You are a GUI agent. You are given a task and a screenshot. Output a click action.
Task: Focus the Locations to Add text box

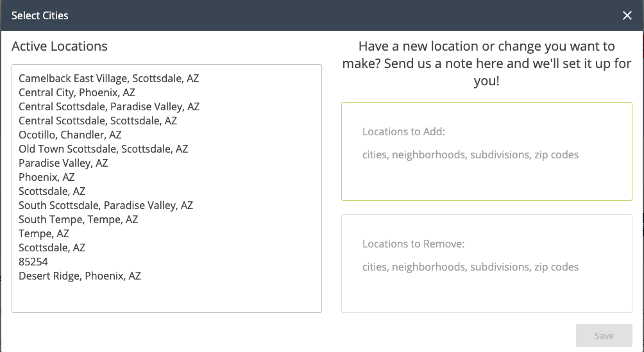pos(486,151)
